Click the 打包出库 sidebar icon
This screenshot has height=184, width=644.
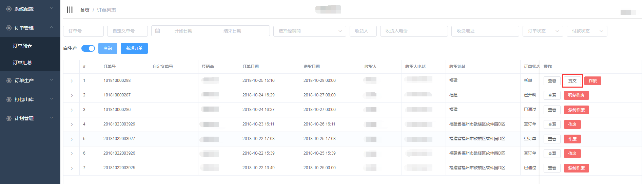(9, 99)
